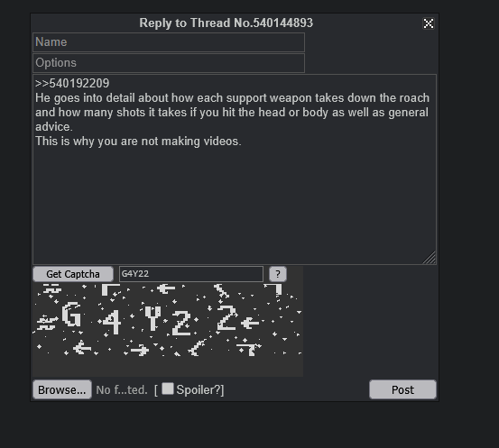The width and height of the screenshot is (499, 448).
Task: Click the letter Y in the captcha image
Action: pos(152,317)
